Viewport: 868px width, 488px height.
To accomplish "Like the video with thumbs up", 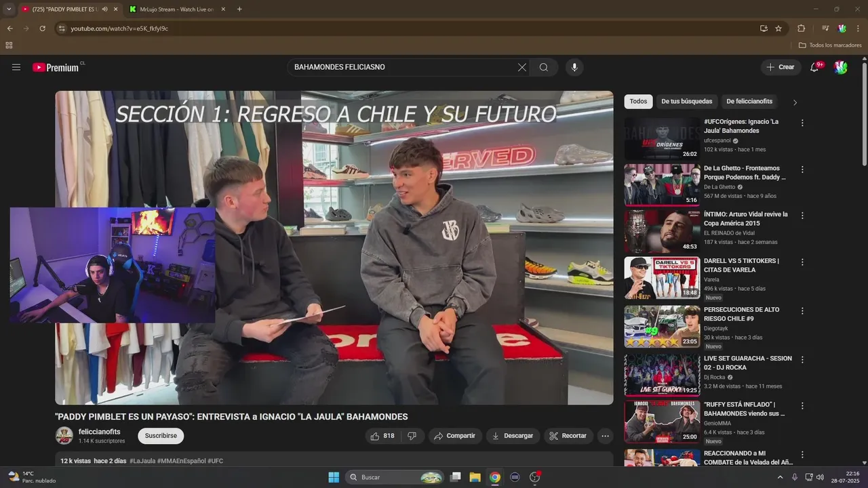I will pos(382,436).
